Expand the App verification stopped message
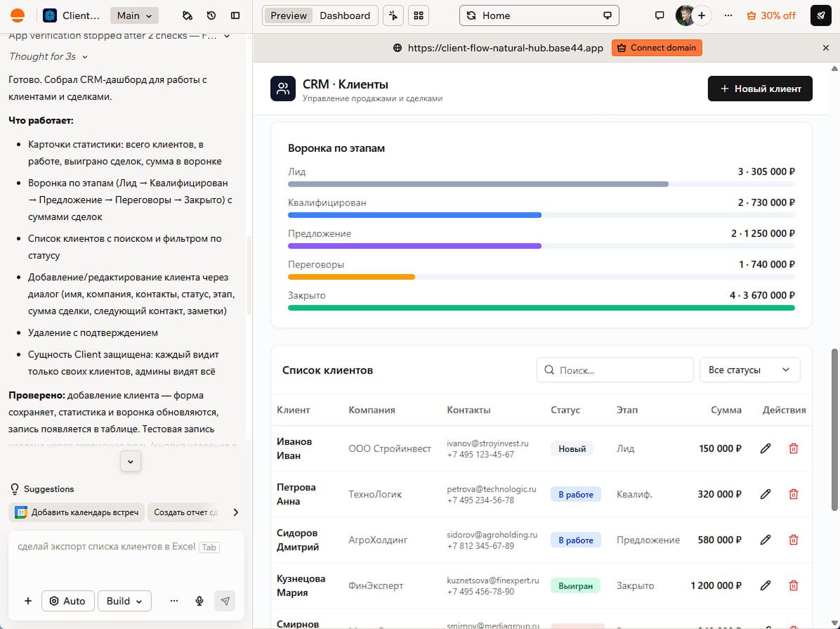The height and width of the screenshot is (629, 840). (119, 36)
